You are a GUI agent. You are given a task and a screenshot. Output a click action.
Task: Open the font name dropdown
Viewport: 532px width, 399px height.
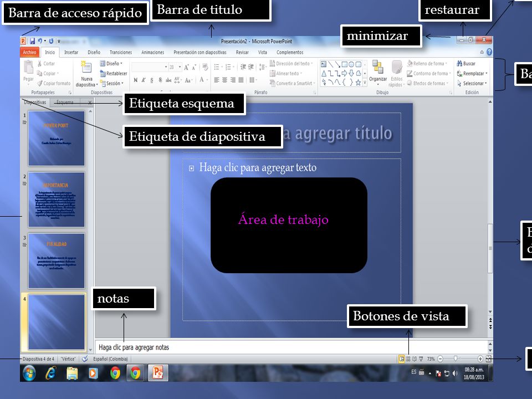coord(166,67)
